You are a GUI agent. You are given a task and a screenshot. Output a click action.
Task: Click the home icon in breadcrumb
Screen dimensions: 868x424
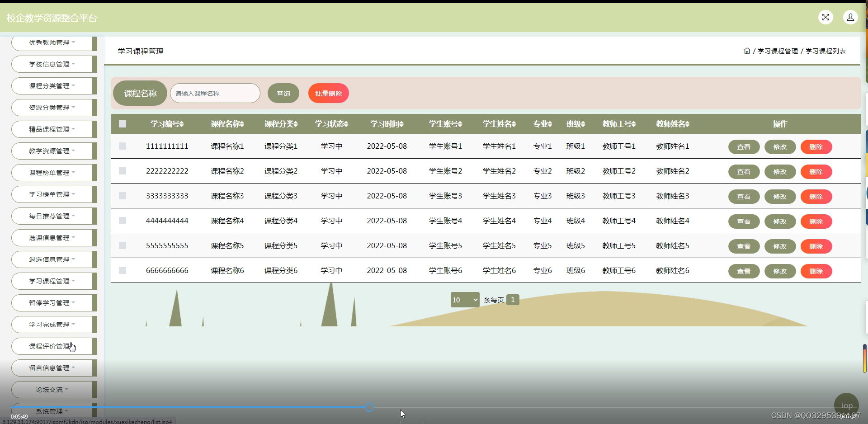click(x=747, y=51)
